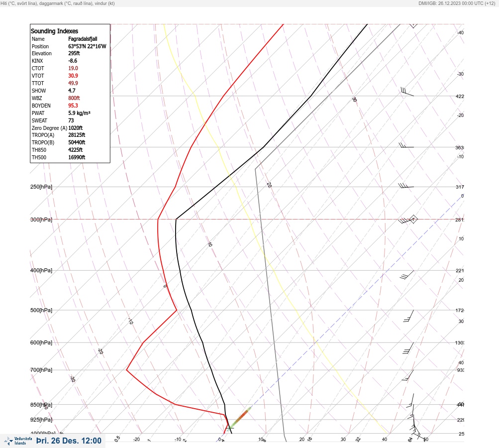Click the 250[hPa] pressure level label
The height and width of the screenshot is (448, 499).
pos(41,187)
